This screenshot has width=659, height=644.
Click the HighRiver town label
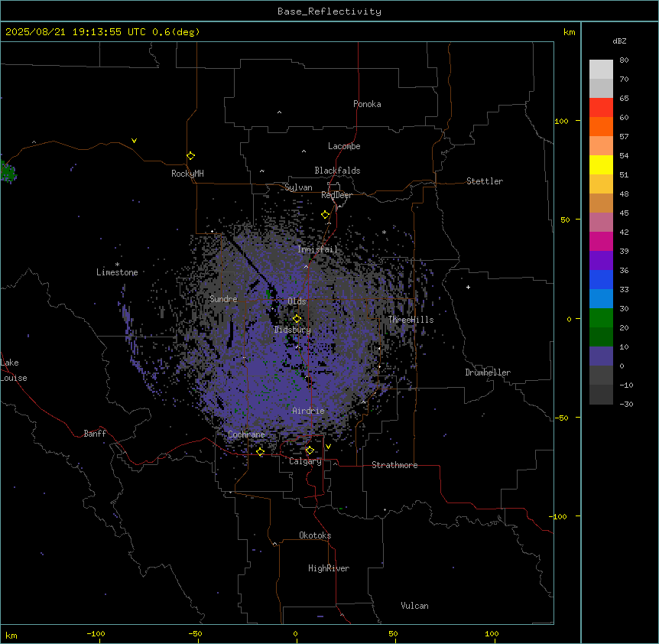329,568
